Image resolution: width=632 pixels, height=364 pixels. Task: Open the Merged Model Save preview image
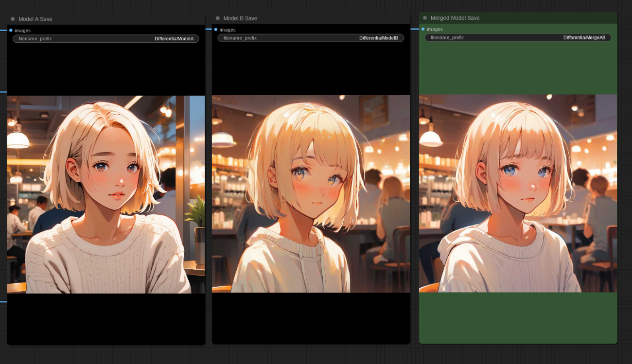518,193
